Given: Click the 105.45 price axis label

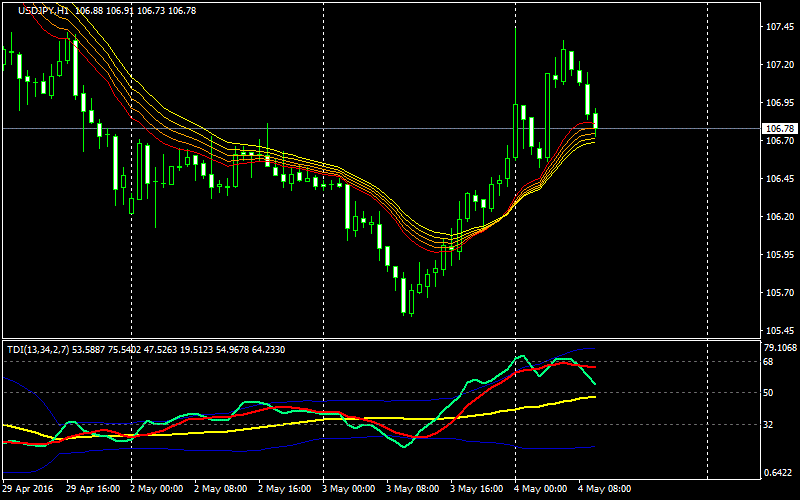Looking at the screenshot, I should click(780, 331).
